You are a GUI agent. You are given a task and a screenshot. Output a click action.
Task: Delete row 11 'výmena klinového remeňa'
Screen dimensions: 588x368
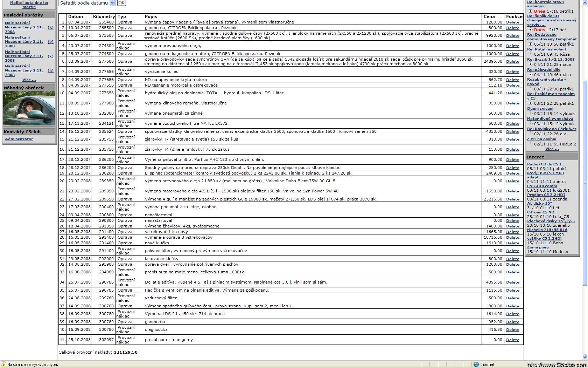pyautogui.click(x=512, y=103)
